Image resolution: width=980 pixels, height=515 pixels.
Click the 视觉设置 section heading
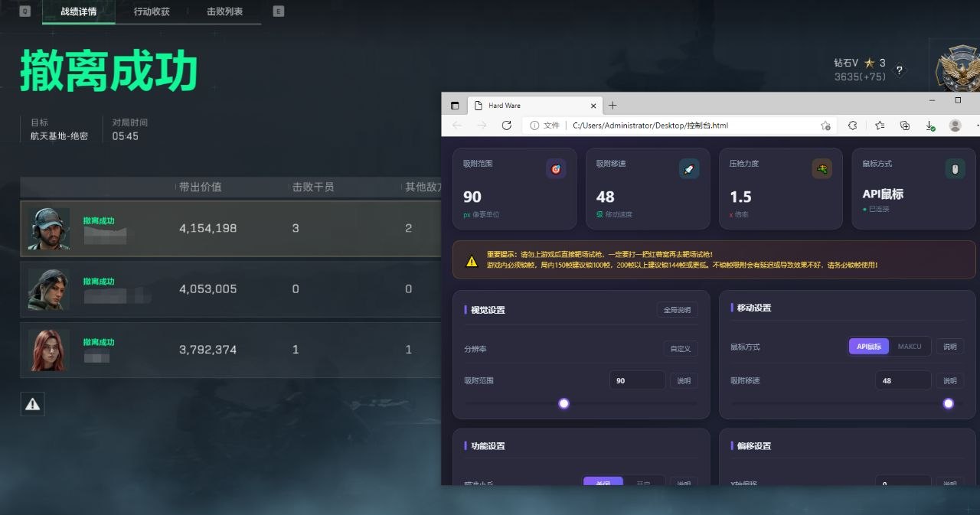pyautogui.click(x=488, y=310)
